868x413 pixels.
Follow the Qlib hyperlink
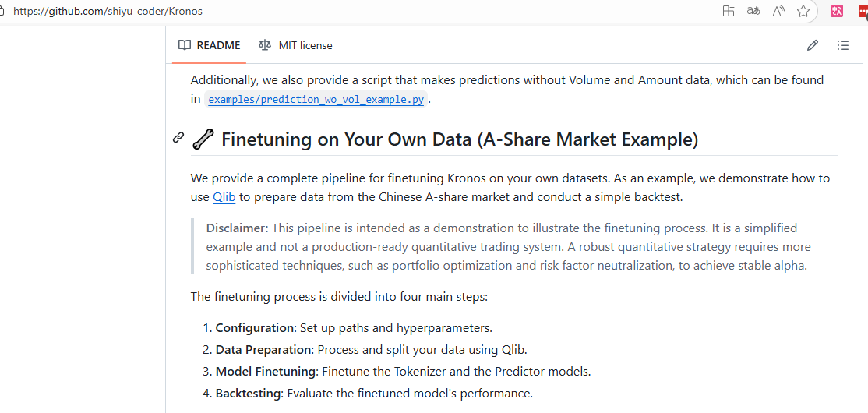[x=224, y=197]
